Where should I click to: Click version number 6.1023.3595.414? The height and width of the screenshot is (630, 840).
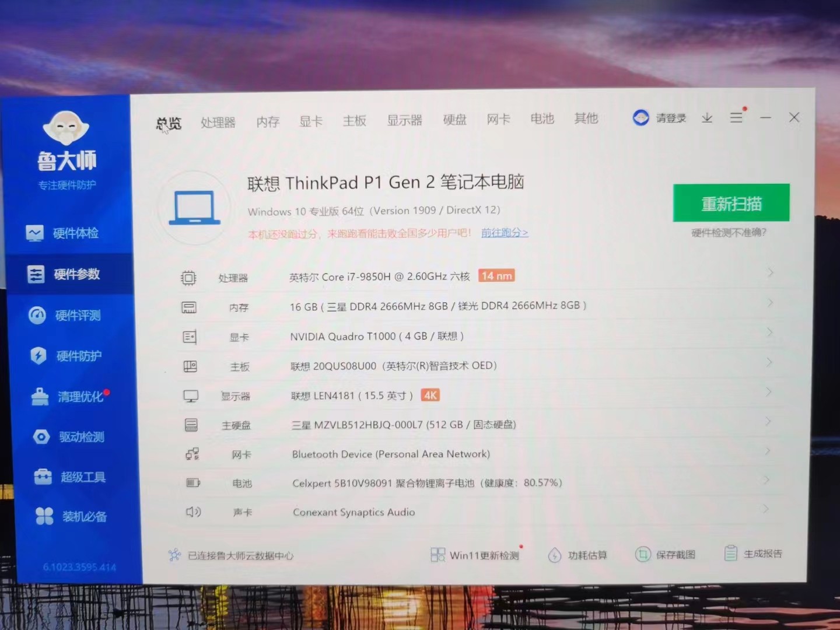tap(79, 567)
